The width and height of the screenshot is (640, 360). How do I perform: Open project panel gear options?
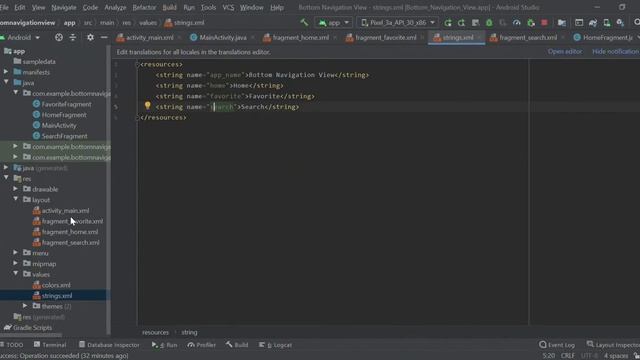(x=90, y=38)
